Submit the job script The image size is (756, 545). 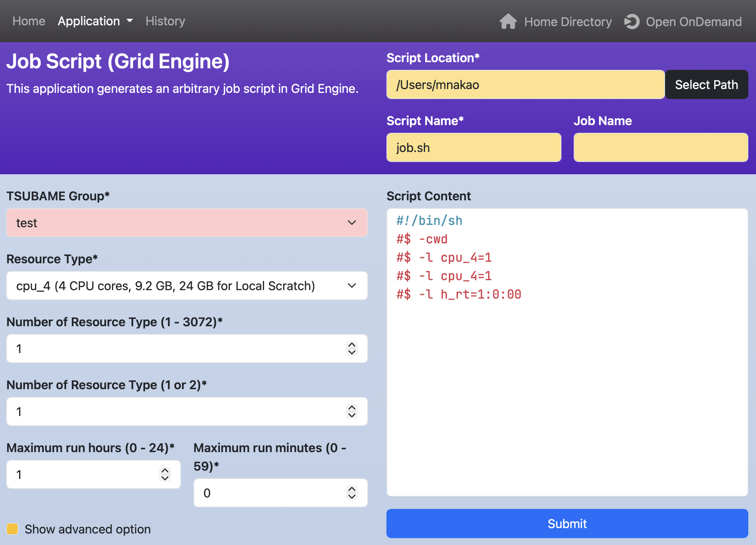pos(567,524)
